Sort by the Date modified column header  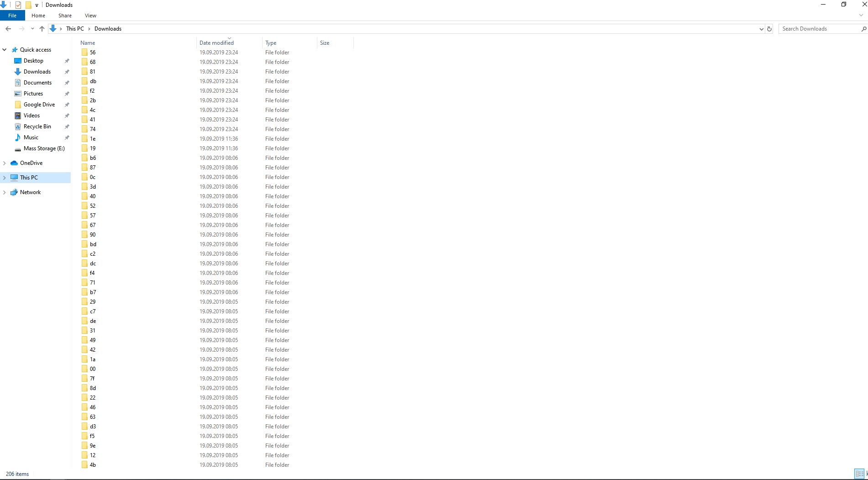pyautogui.click(x=216, y=42)
